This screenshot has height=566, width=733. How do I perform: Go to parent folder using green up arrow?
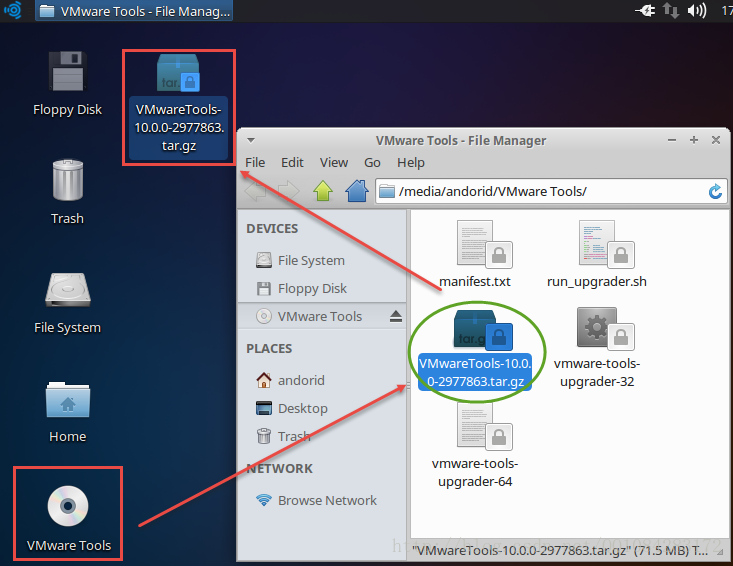pos(323,191)
